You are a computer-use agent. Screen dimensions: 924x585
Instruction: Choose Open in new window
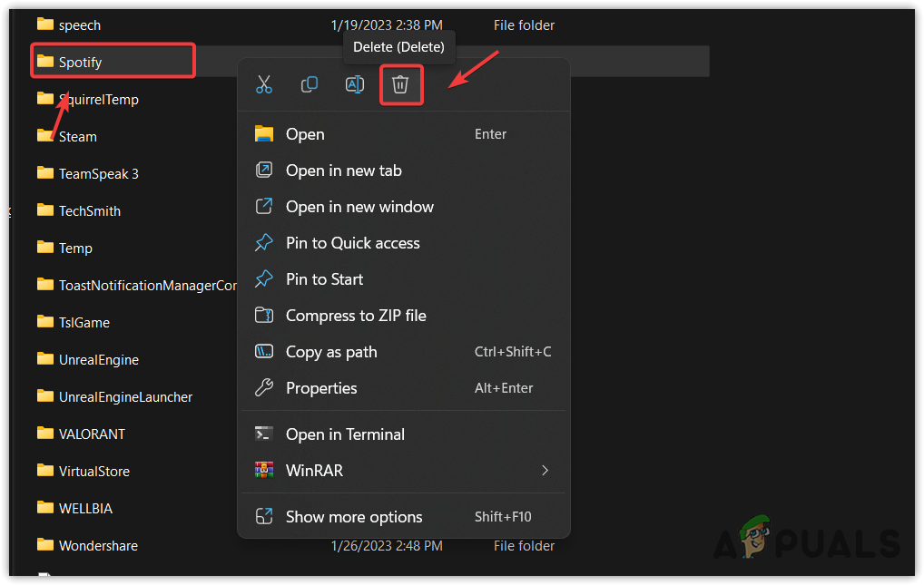coord(359,207)
